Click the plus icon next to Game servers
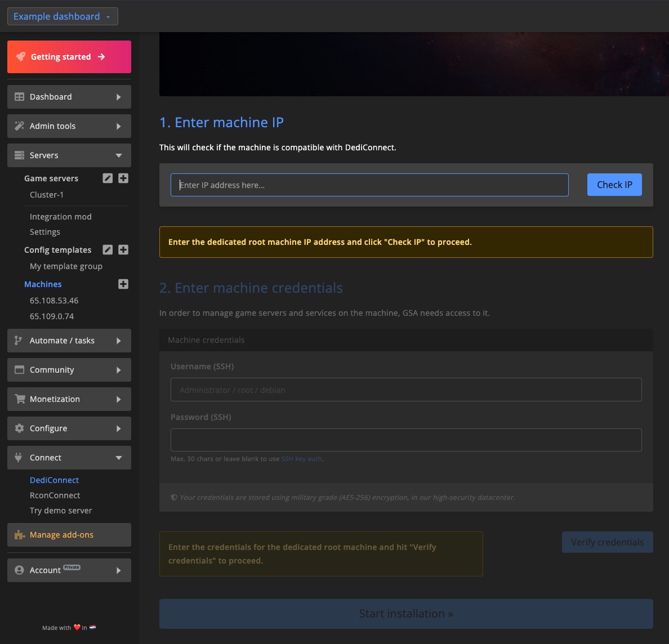Viewport: 669px width, 644px height. [123, 178]
